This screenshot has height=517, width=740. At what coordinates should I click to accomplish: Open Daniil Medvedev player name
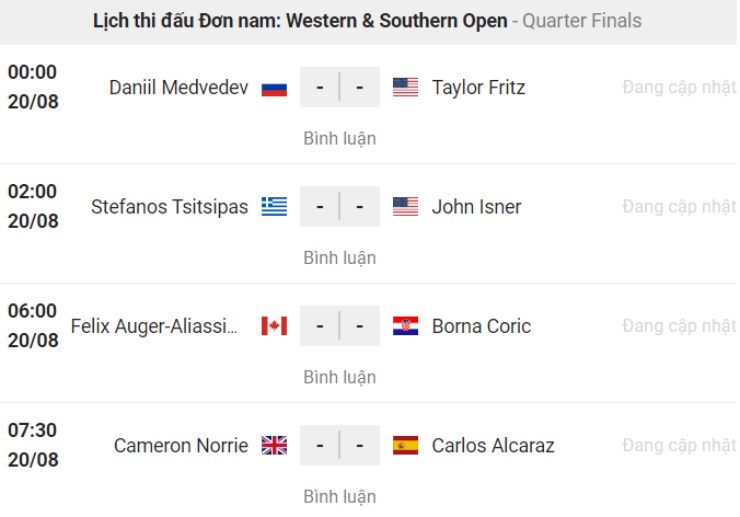[x=177, y=88]
